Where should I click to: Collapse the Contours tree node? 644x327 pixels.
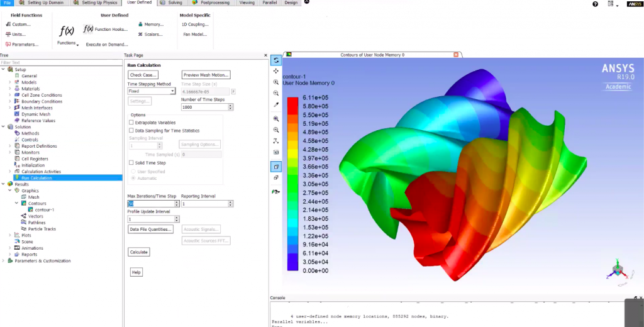point(16,203)
